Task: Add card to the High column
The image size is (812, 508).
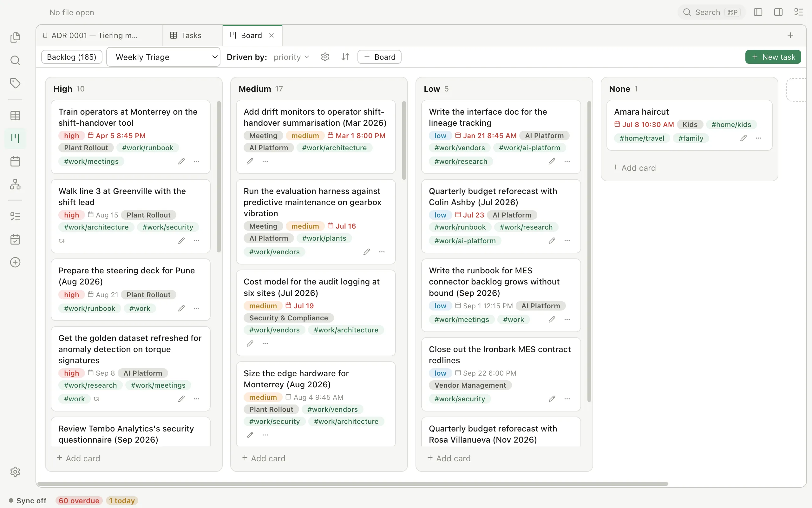Action: 79,458
